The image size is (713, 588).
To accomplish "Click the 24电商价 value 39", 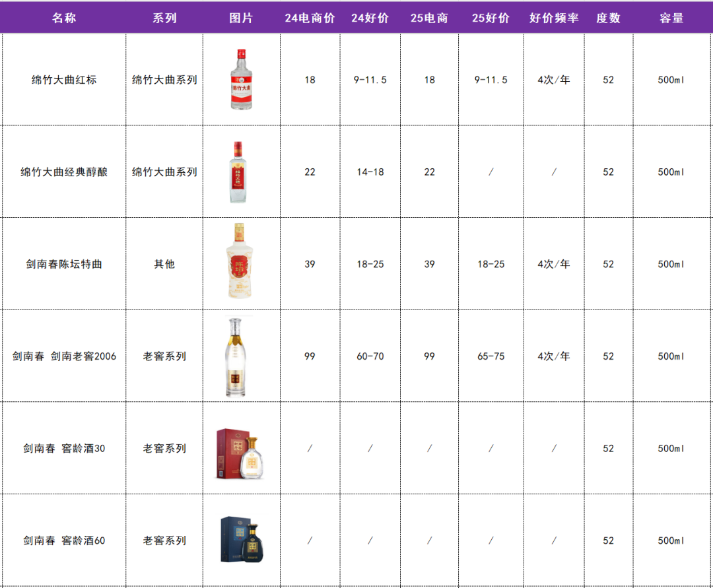I will point(310,264).
